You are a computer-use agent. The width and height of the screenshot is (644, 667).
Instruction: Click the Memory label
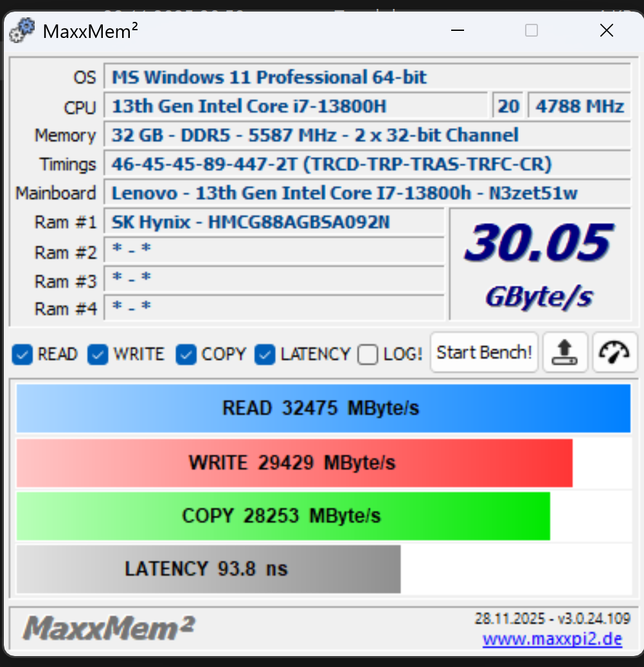(x=66, y=135)
